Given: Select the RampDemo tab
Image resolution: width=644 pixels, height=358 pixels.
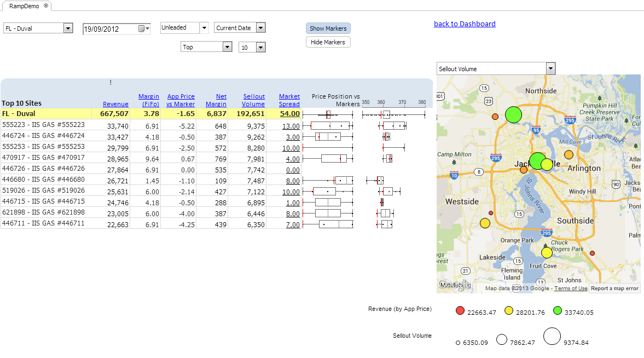Looking at the screenshot, I should tap(24, 5).
